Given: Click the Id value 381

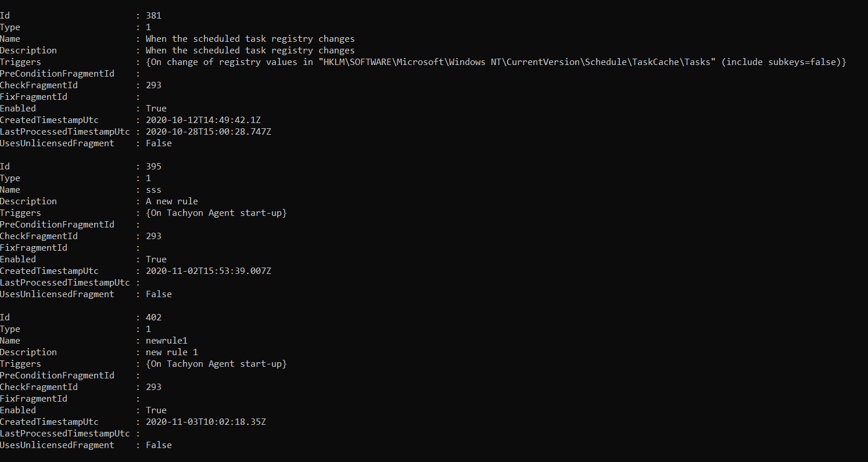Looking at the screenshot, I should [x=153, y=16].
